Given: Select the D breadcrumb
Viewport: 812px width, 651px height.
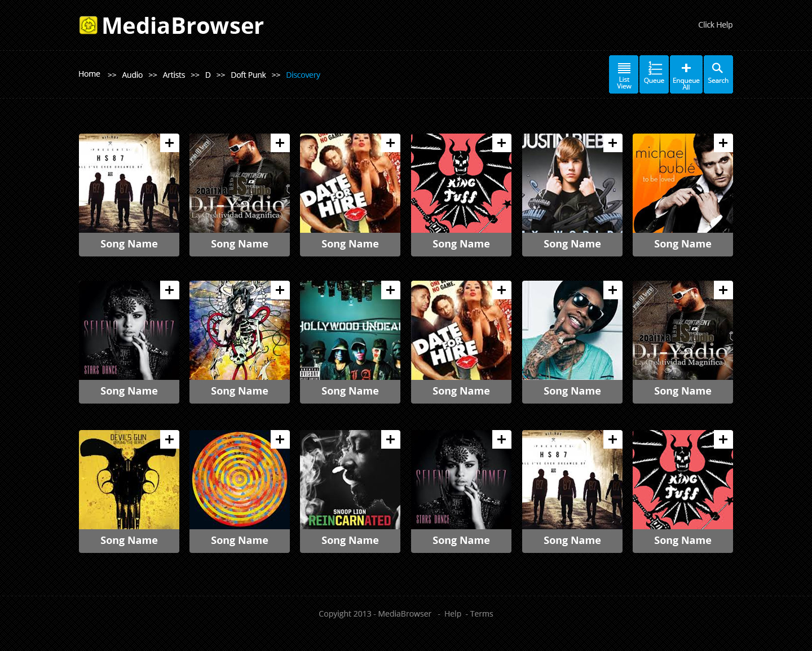Looking at the screenshot, I should tap(208, 75).
